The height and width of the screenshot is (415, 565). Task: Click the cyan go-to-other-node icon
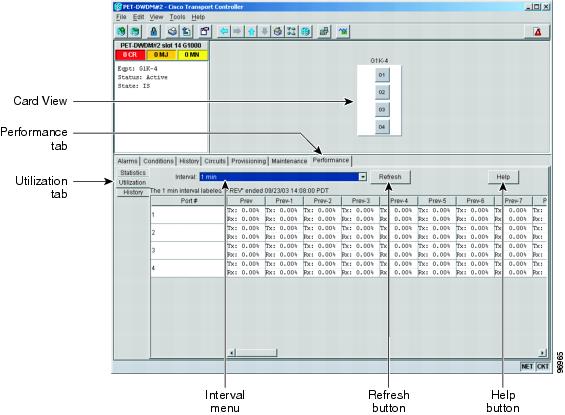305,31
